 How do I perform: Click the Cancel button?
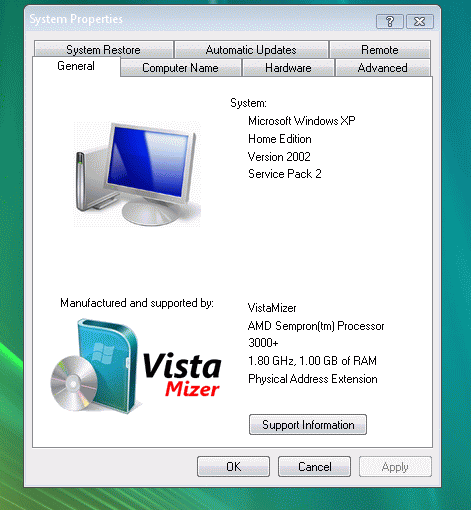click(x=314, y=467)
